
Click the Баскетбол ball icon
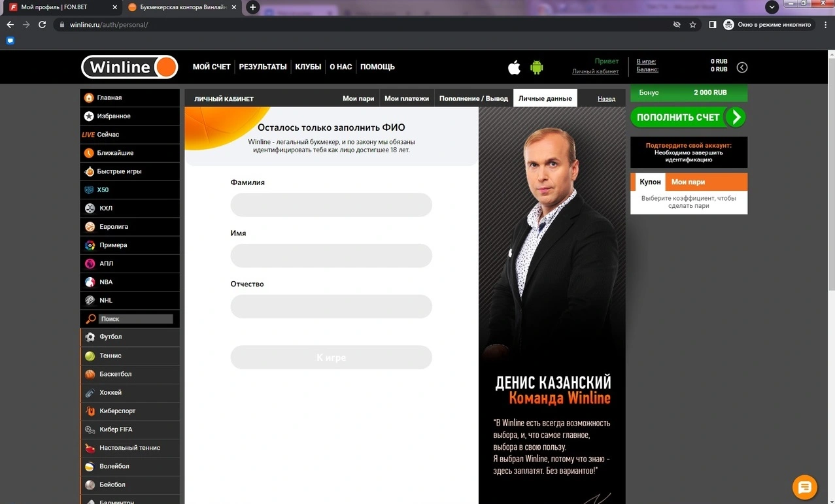pyautogui.click(x=90, y=374)
